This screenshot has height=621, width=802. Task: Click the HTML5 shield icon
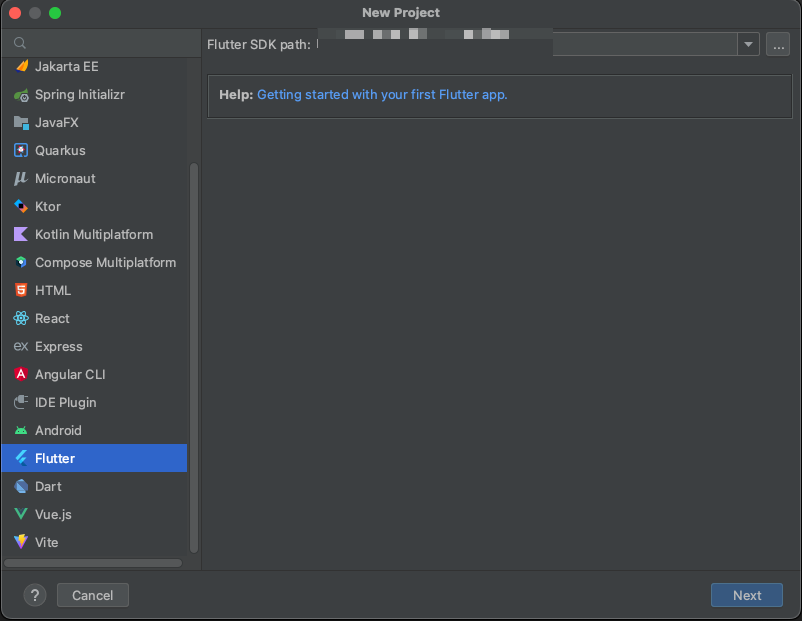[21, 291]
